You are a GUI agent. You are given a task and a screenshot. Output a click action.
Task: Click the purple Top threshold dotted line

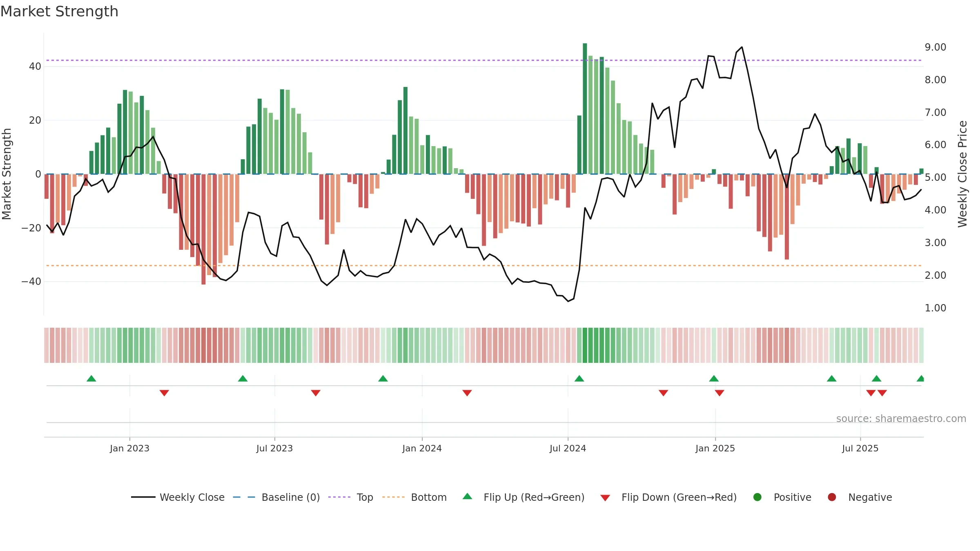point(483,60)
